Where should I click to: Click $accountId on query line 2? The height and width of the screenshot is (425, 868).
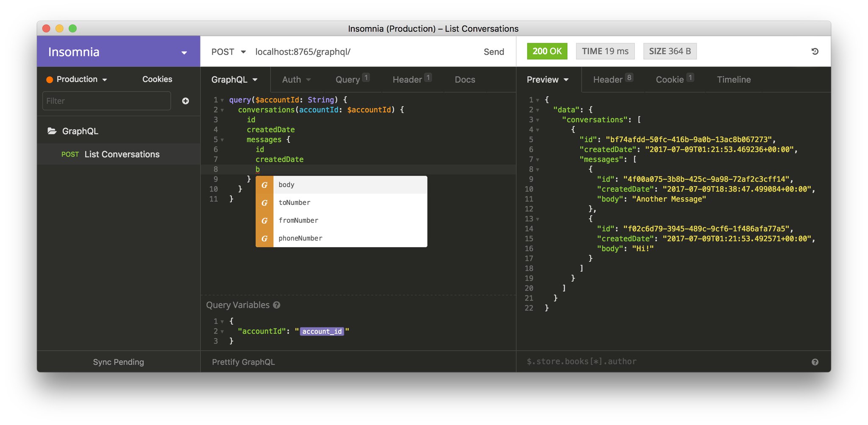(x=369, y=110)
